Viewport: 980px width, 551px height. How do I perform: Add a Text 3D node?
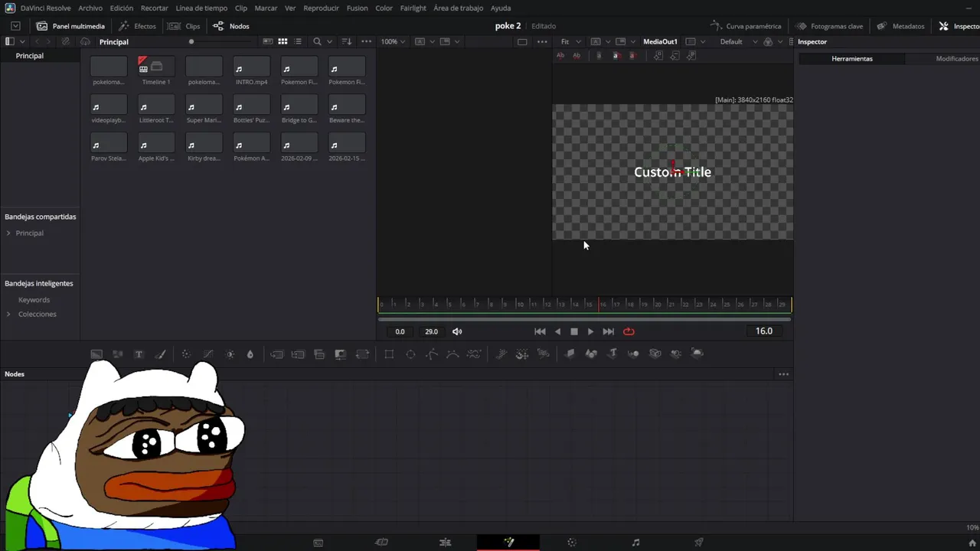[612, 354]
